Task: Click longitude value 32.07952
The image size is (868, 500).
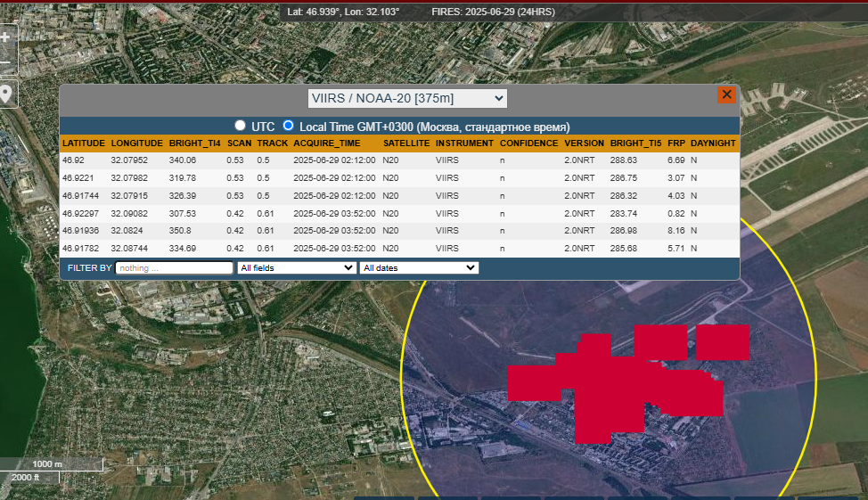Action: click(129, 160)
